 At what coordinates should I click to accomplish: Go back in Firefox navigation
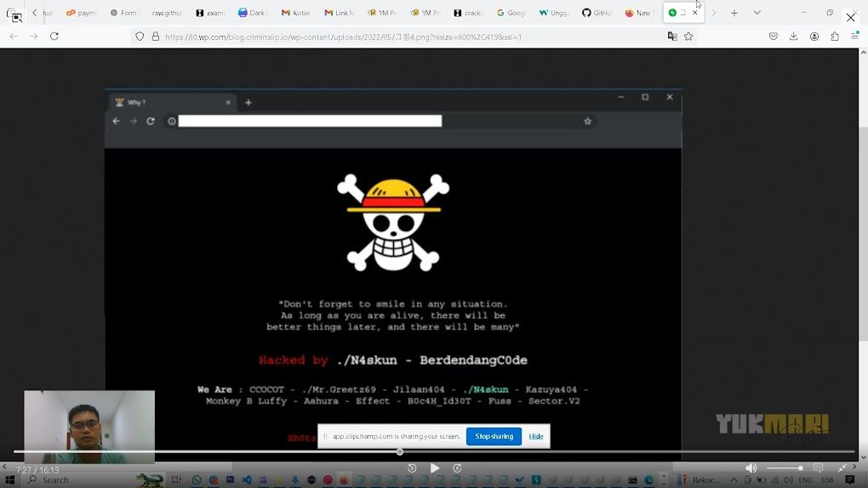click(x=14, y=37)
